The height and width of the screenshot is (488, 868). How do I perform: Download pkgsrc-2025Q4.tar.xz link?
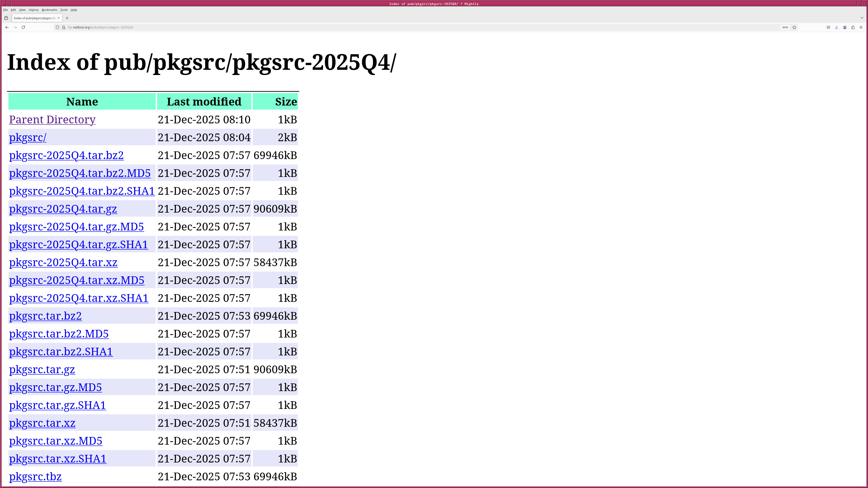(63, 262)
